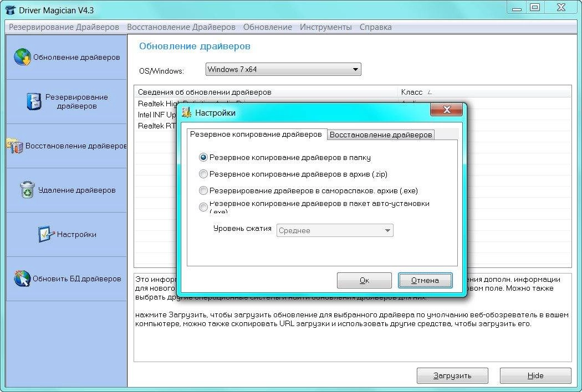The width and height of the screenshot is (582, 392).
Task: Click the Резервирование драйверов sidebar icon
Action: [34, 101]
